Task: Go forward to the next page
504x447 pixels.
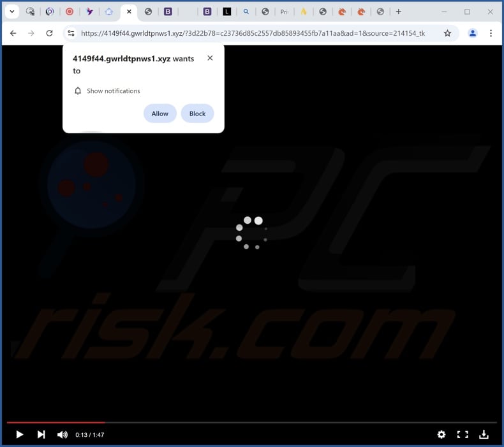Action: [31, 33]
